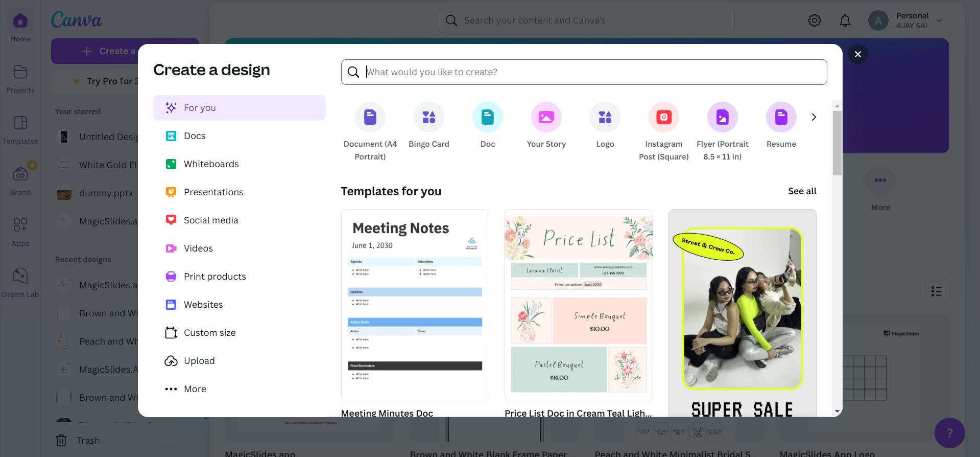Open the Projects folder icon
This screenshot has height=457, width=980.
20,72
